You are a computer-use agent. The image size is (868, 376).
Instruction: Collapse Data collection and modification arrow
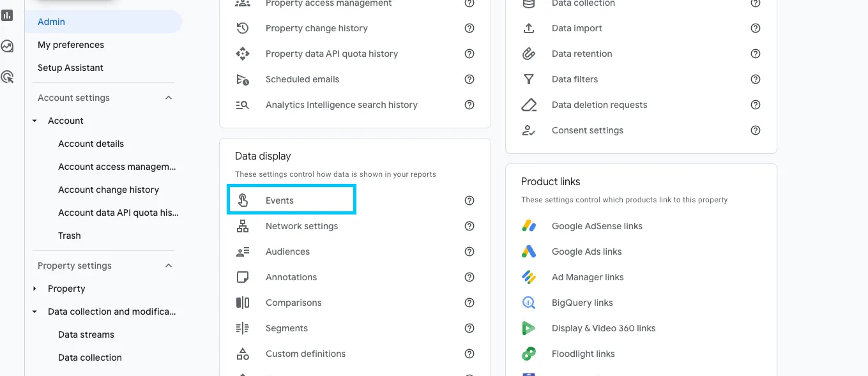click(x=35, y=312)
